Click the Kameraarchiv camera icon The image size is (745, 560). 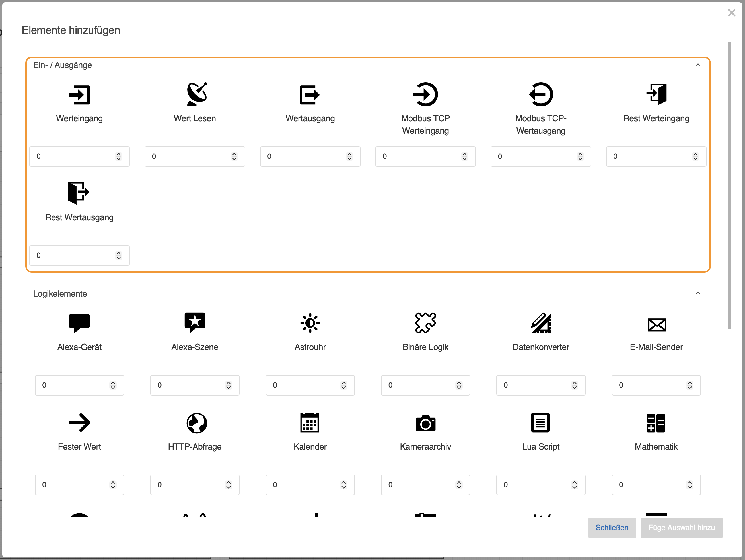tap(425, 423)
